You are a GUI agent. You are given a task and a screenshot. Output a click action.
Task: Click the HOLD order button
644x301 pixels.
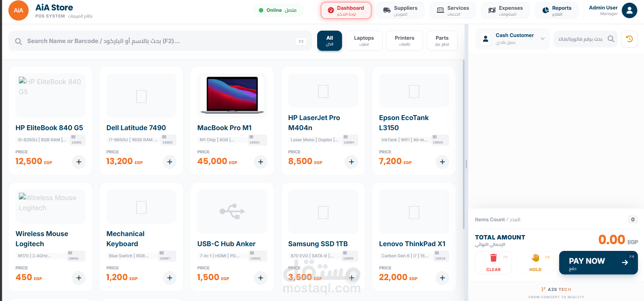(535, 263)
